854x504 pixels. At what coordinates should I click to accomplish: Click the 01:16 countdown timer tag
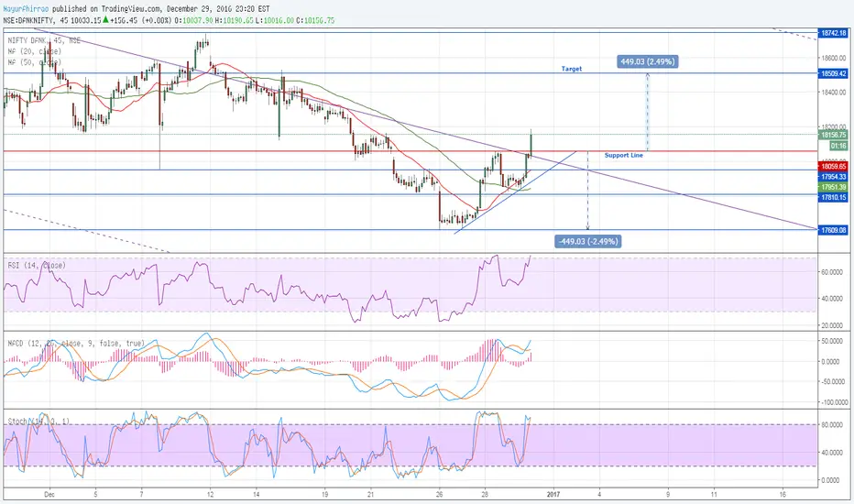click(x=838, y=146)
